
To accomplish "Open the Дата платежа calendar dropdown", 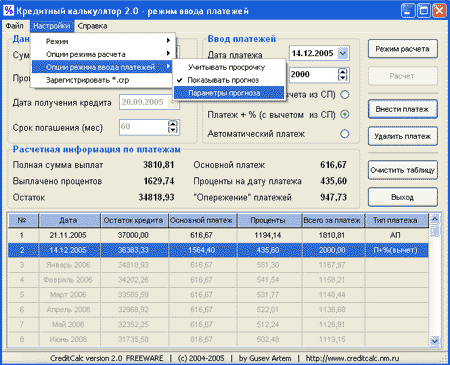I will click(x=343, y=53).
